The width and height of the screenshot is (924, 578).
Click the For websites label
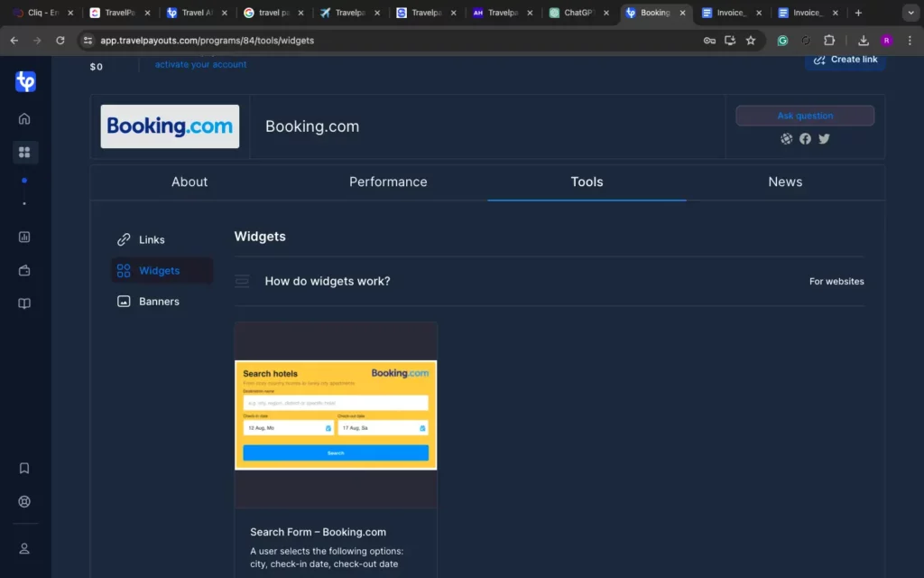pyautogui.click(x=836, y=282)
